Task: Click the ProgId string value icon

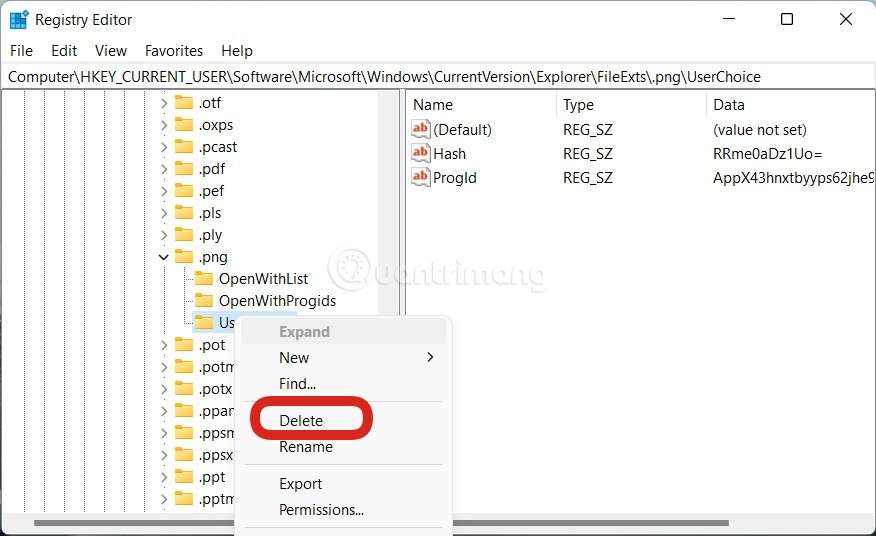Action: pyautogui.click(x=421, y=177)
